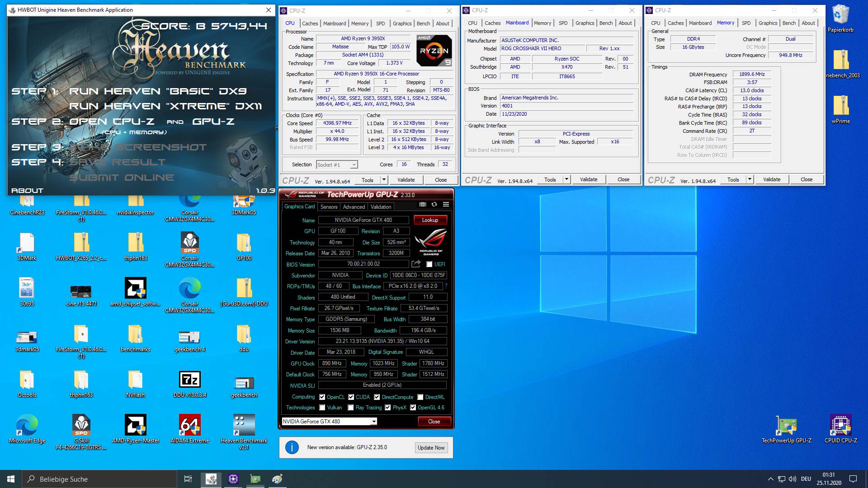Select the amd_chipset_software installer icon

(x=135, y=293)
